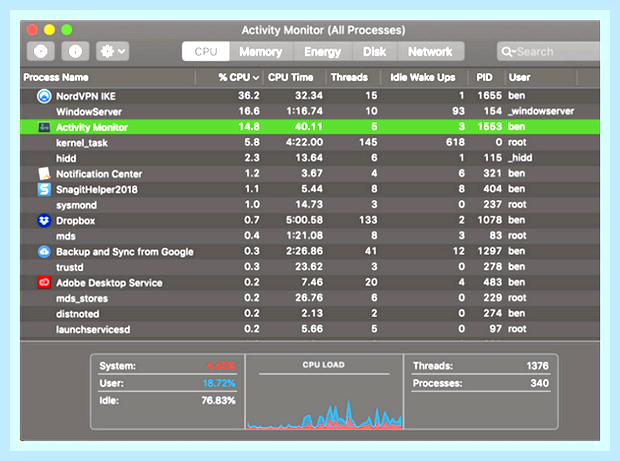This screenshot has height=461, width=620.
Task: Sort by Idle Wake Ups column
Action: point(424,77)
